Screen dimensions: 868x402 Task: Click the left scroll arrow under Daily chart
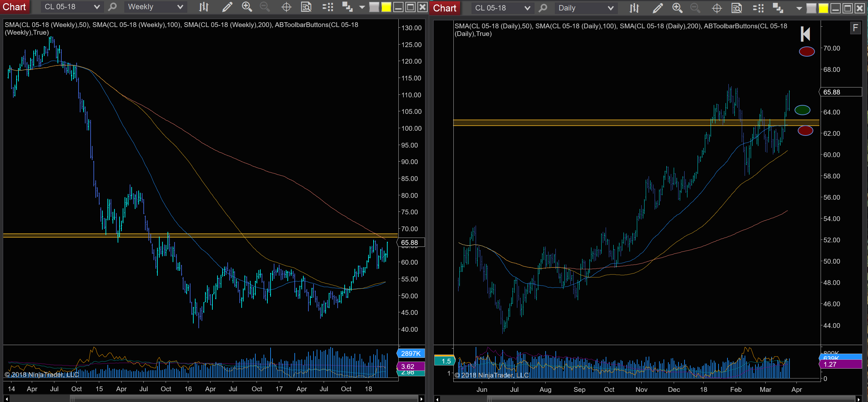(x=437, y=399)
